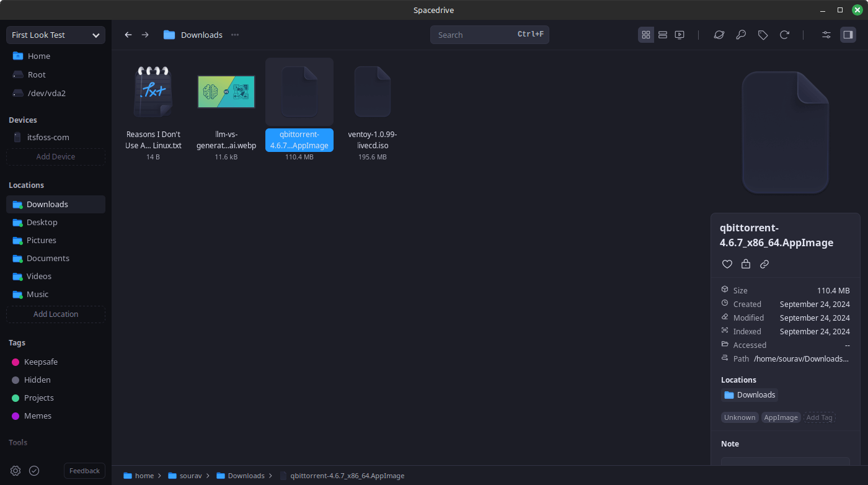868x485 pixels.
Task: Navigate to home via bottom breadcrumb
Action: point(144,475)
